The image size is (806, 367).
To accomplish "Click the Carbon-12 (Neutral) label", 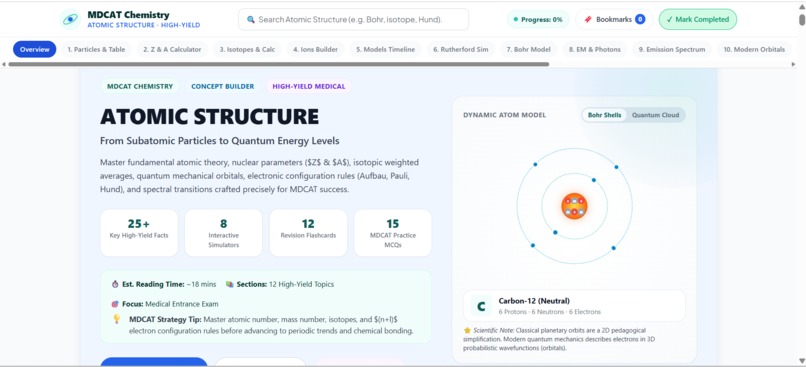I will [534, 301].
